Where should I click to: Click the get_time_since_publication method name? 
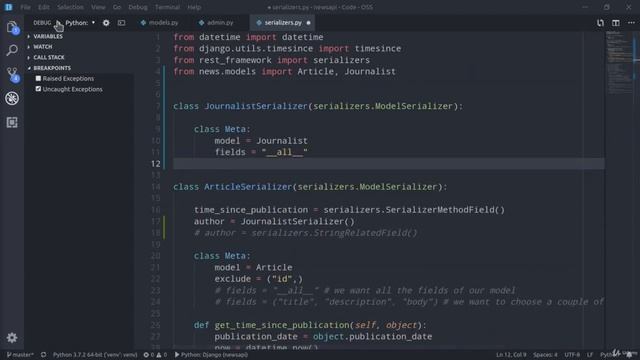(282, 325)
